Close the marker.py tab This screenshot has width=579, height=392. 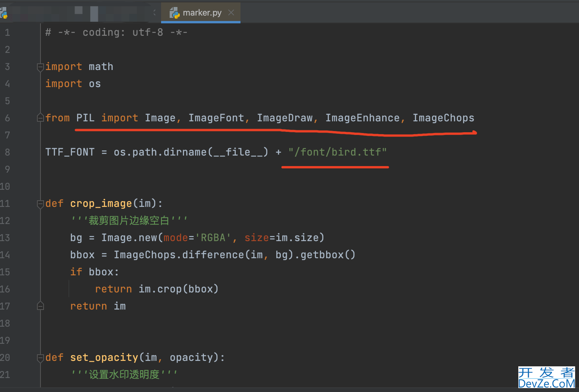(231, 12)
